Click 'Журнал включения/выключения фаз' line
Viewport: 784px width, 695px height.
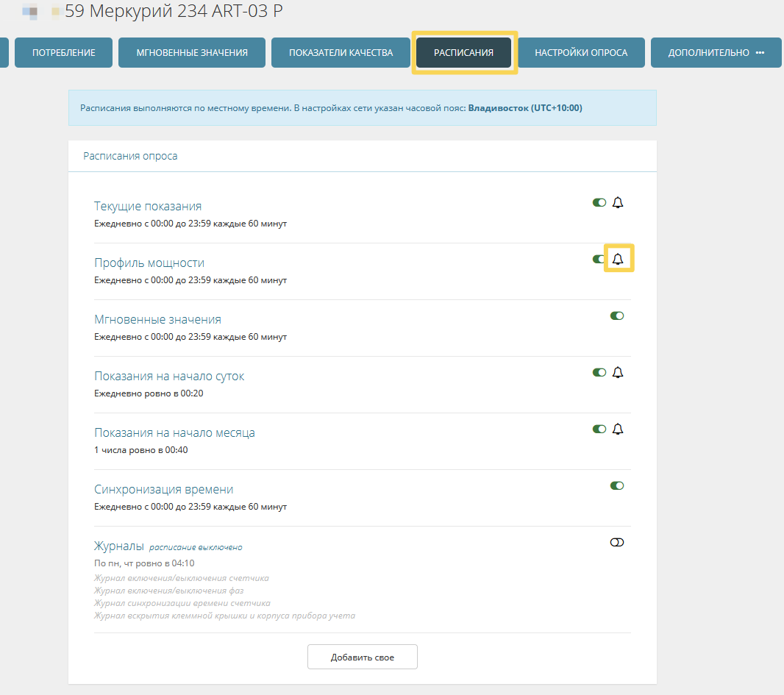[x=168, y=591]
